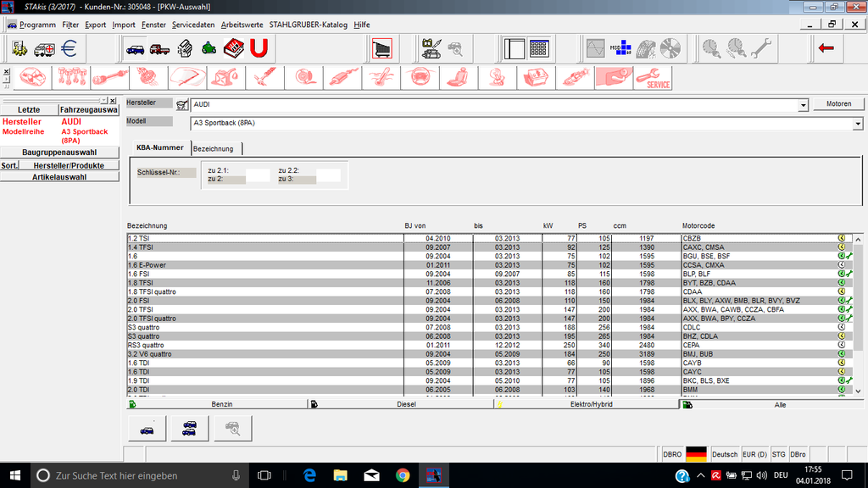Screen dimensions: 868x488
Task: Switch to the KBA-Nummer tab
Action: (x=159, y=147)
